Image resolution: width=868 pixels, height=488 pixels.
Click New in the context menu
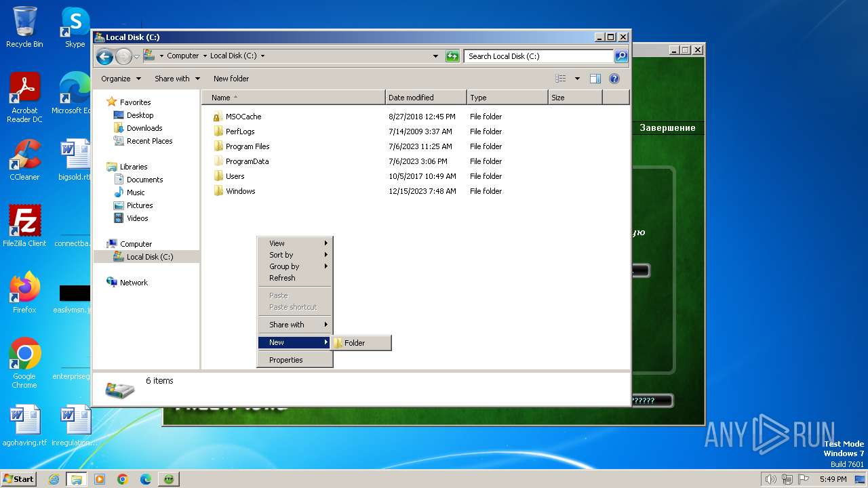click(295, 342)
